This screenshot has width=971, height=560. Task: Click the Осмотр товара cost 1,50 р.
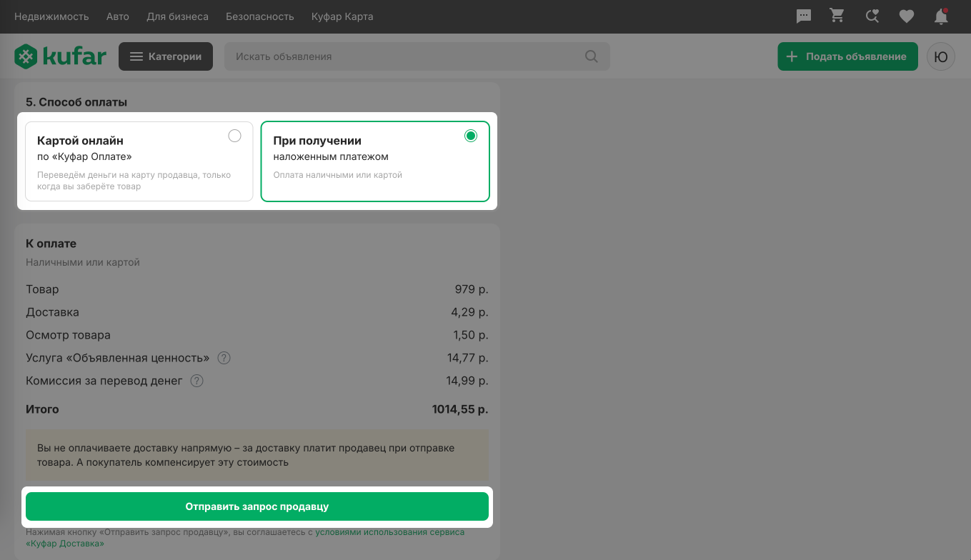[x=470, y=335]
